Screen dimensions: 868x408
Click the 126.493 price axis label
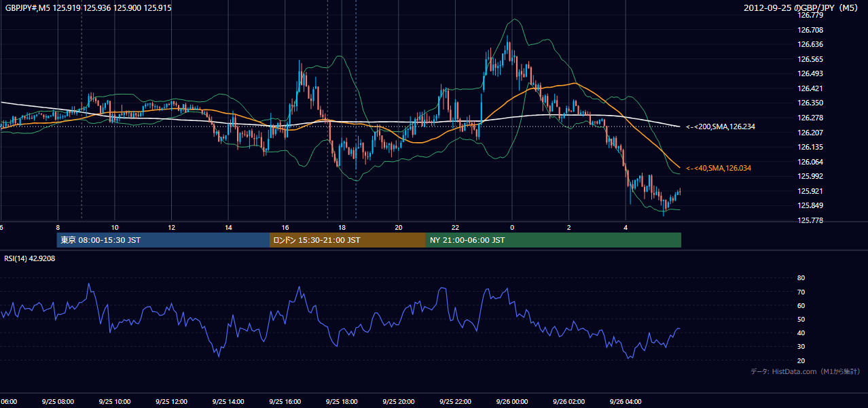click(x=809, y=73)
